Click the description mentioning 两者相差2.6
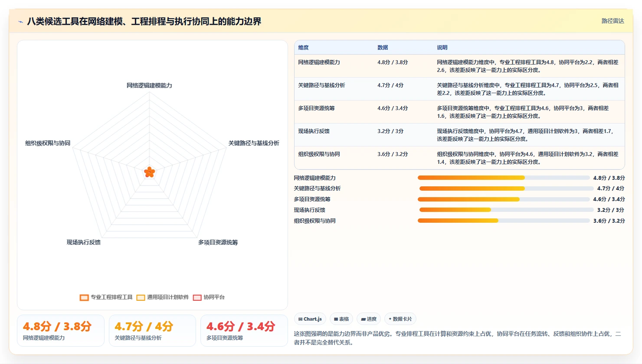642x364 pixels. point(527,66)
